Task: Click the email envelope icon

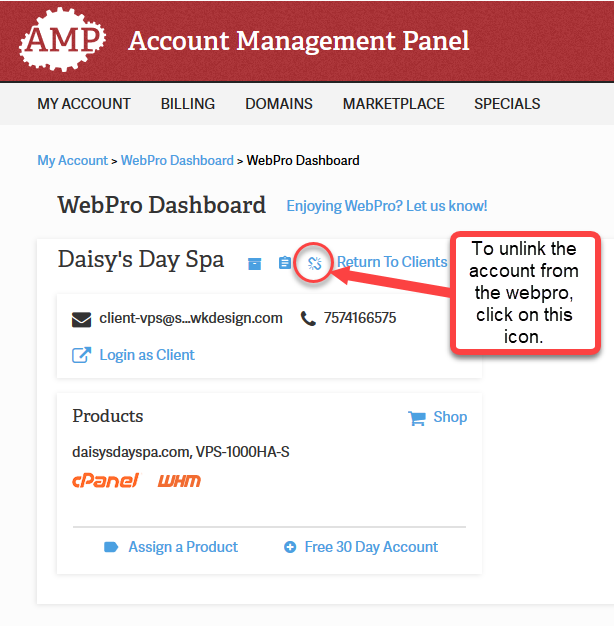Action: (82, 319)
